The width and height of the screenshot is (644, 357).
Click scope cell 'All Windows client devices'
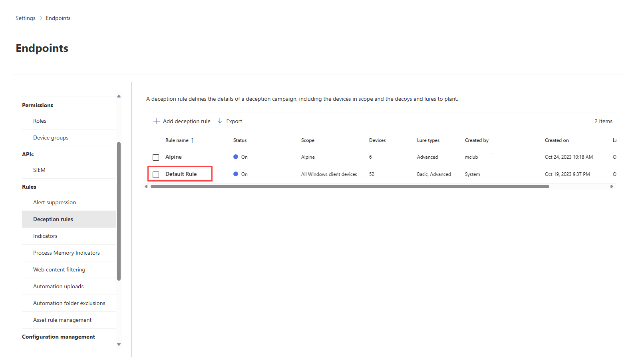(329, 174)
